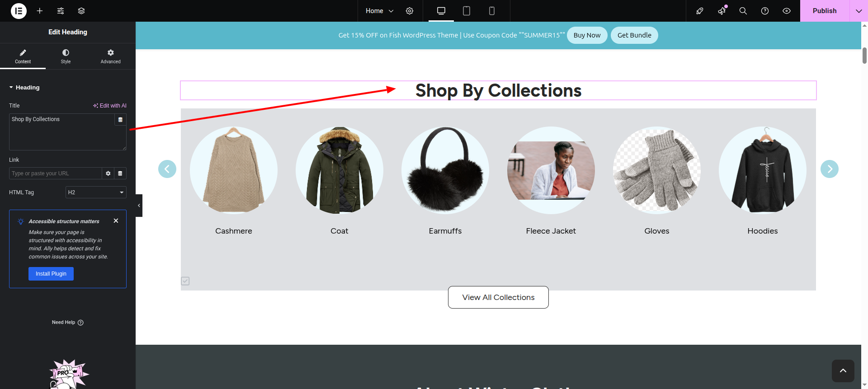
Task: Switch to the Style tab
Action: (x=66, y=56)
